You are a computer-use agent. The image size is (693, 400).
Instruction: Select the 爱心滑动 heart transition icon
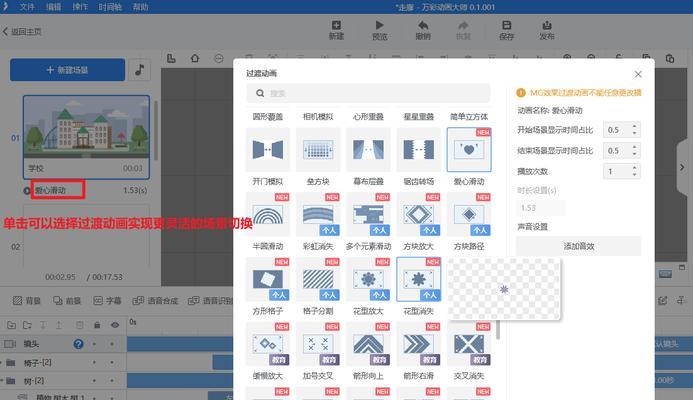[469, 149]
